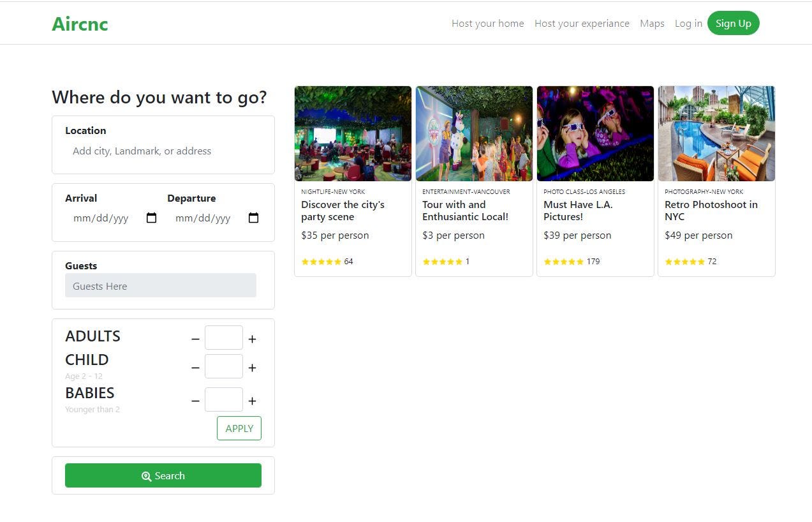Open the Host your home page
The width and height of the screenshot is (812, 522).
pyautogui.click(x=487, y=23)
